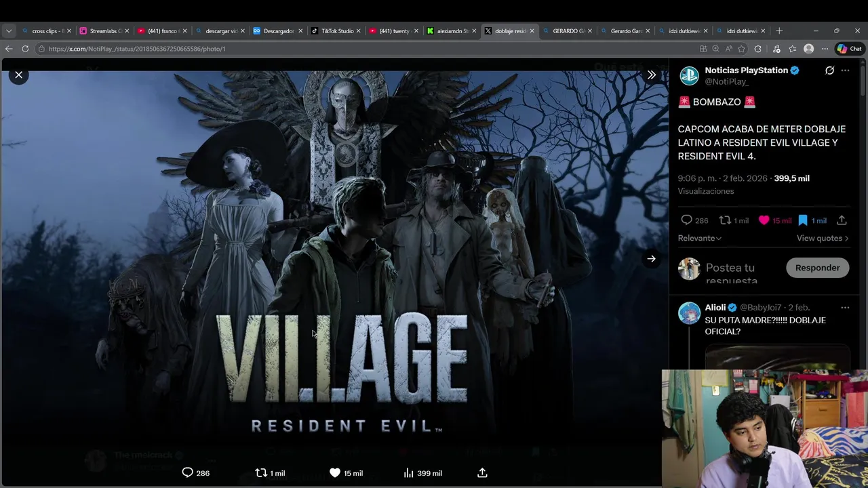
Task: Open reply icon below the photo
Action: [x=188, y=473]
